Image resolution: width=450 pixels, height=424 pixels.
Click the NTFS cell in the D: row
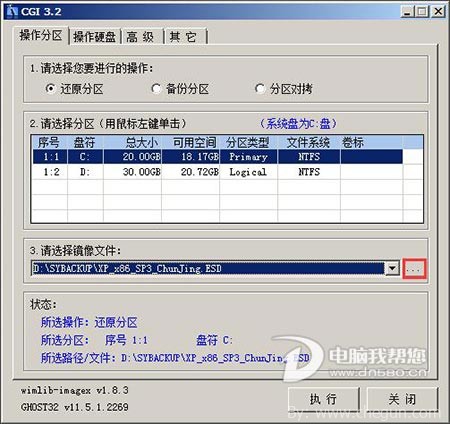tap(309, 172)
